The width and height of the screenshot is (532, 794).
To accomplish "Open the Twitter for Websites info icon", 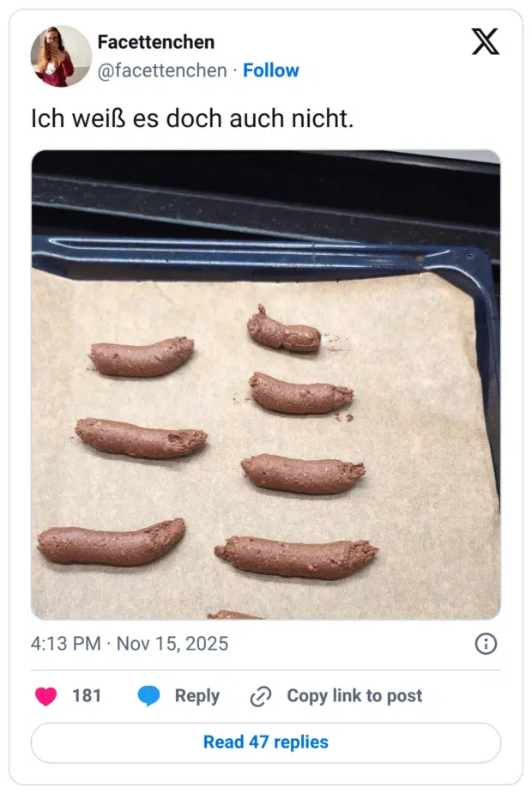I will [x=486, y=644].
